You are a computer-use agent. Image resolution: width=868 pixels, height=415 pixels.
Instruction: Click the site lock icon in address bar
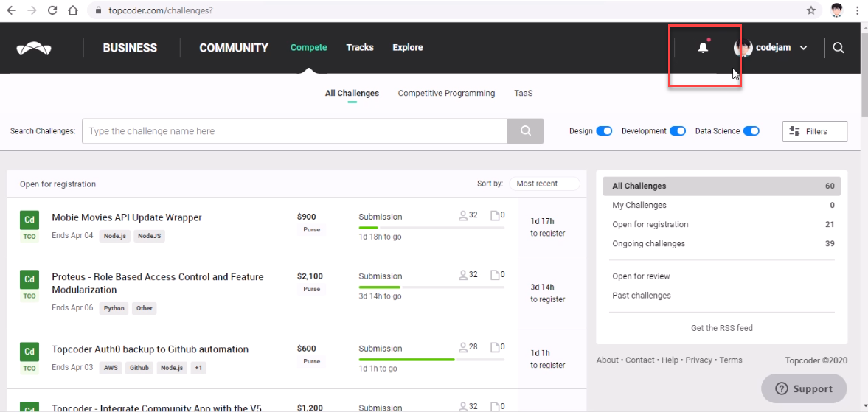[x=99, y=10]
